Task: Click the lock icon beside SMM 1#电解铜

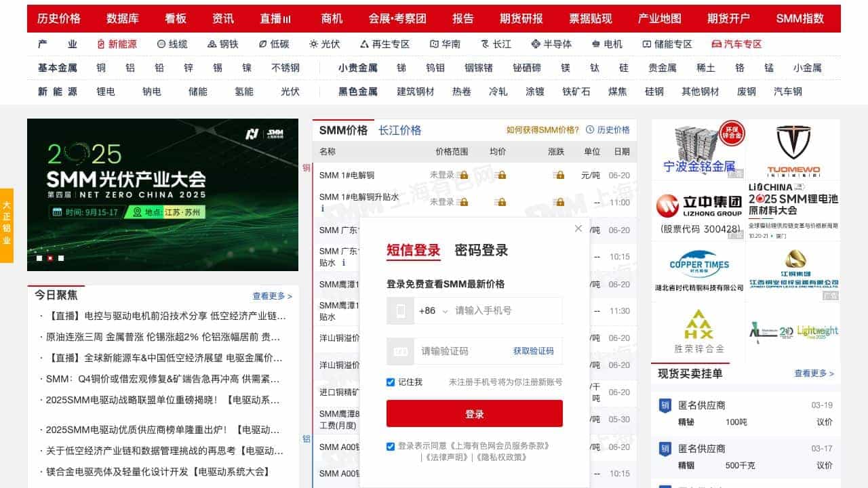Action: 462,175
